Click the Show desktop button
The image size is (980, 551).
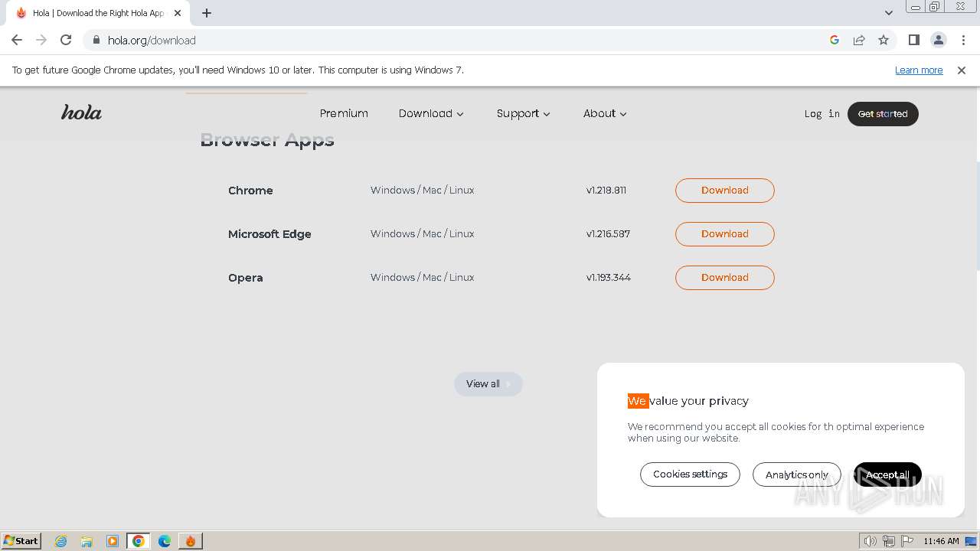pyautogui.click(x=972, y=541)
